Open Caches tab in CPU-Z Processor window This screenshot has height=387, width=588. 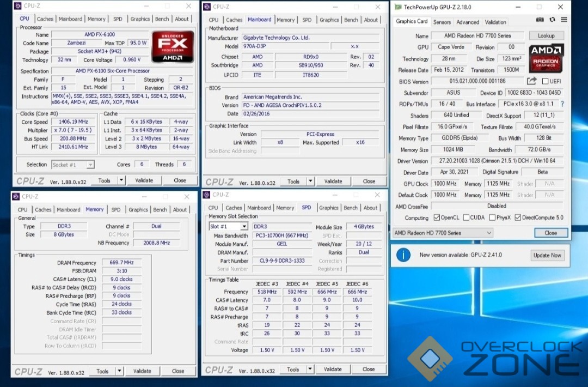click(45, 19)
